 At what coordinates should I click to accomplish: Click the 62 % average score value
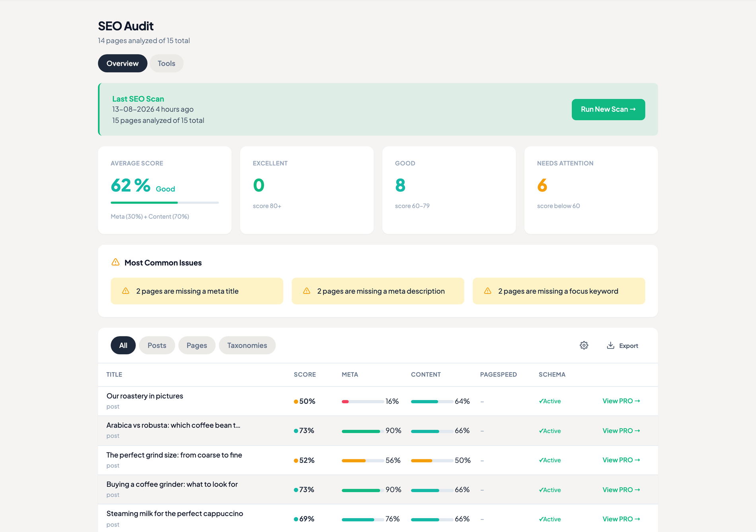[x=131, y=185]
